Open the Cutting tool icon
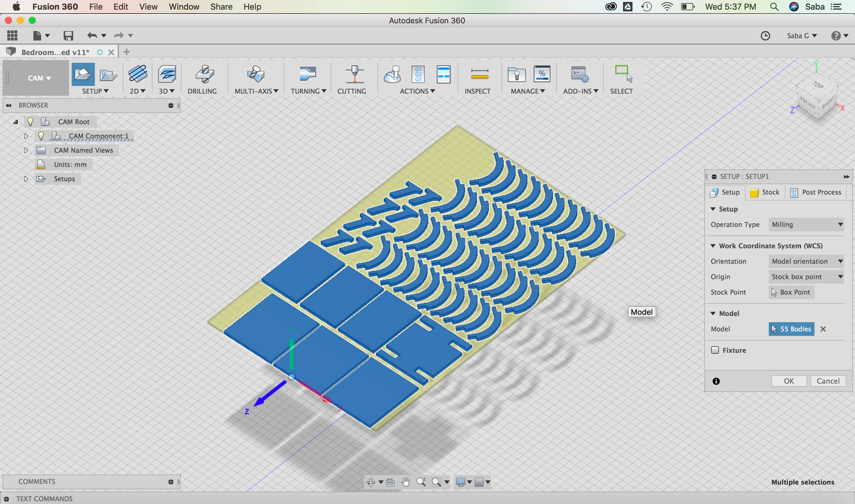 pos(354,75)
